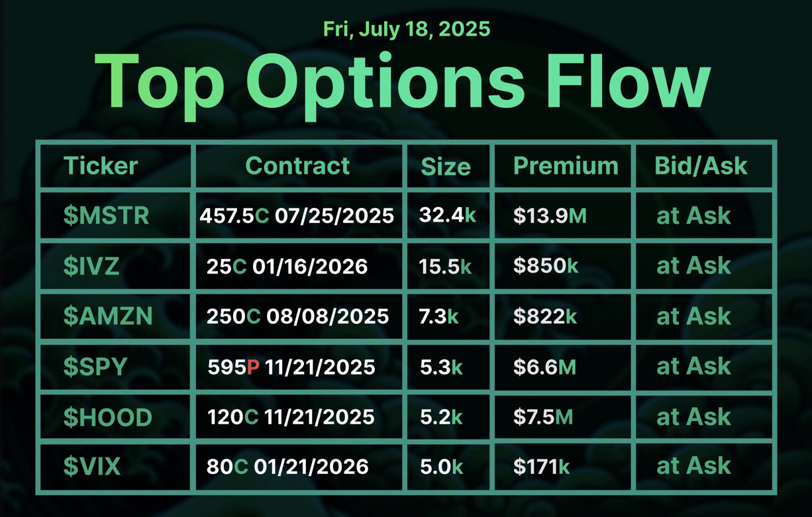Click the $7.5M premium in HOOD row
Image resolution: width=812 pixels, height=517 pixels.
click(543, 417)
